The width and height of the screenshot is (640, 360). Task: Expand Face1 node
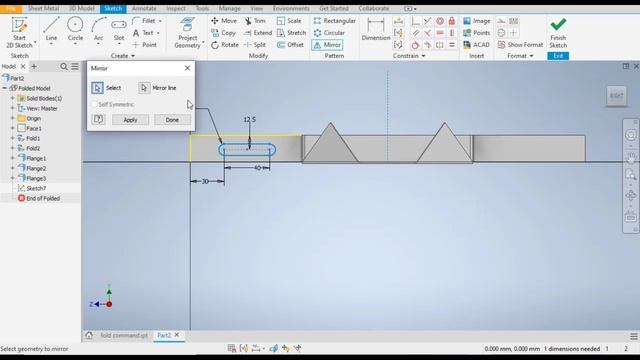(12, 128)
